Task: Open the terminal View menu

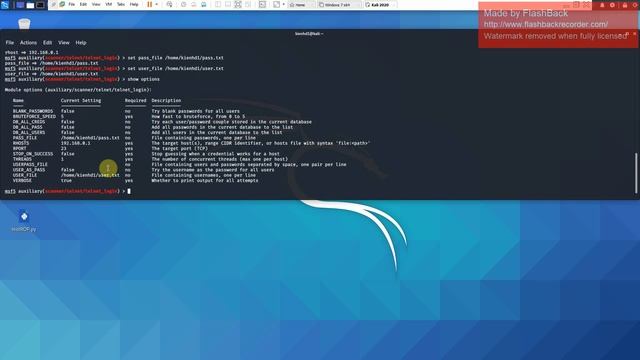Action: [64, 42]
